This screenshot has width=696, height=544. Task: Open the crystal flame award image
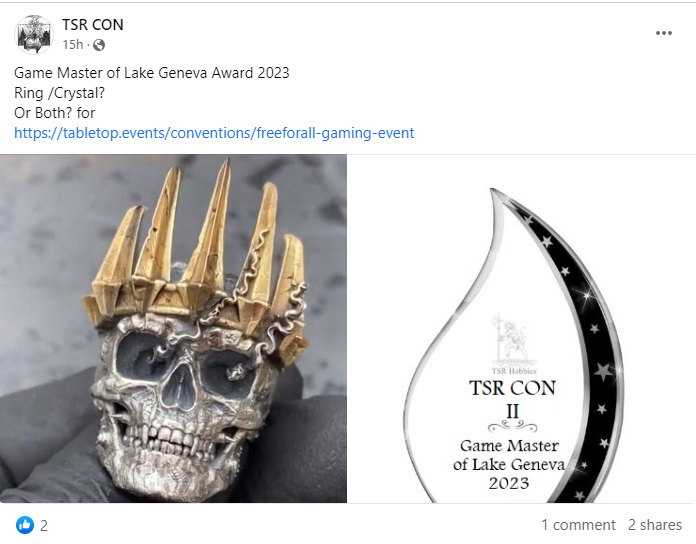click(522, 329)
